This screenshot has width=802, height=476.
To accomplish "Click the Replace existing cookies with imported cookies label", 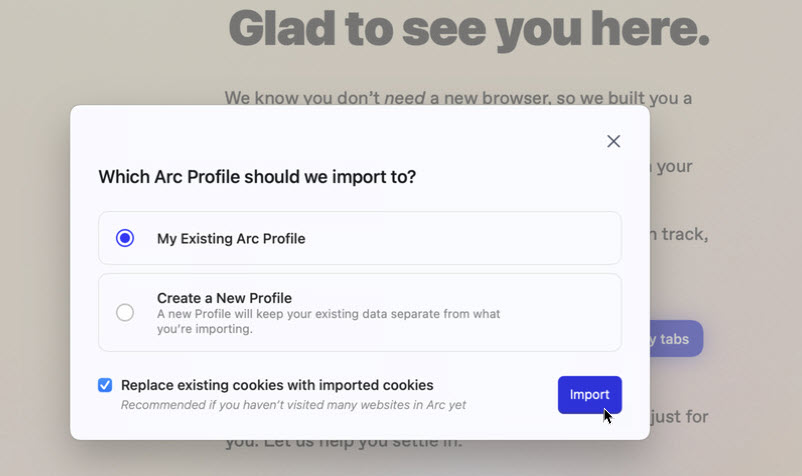I will pyautogui.click(x=277, y=385).
